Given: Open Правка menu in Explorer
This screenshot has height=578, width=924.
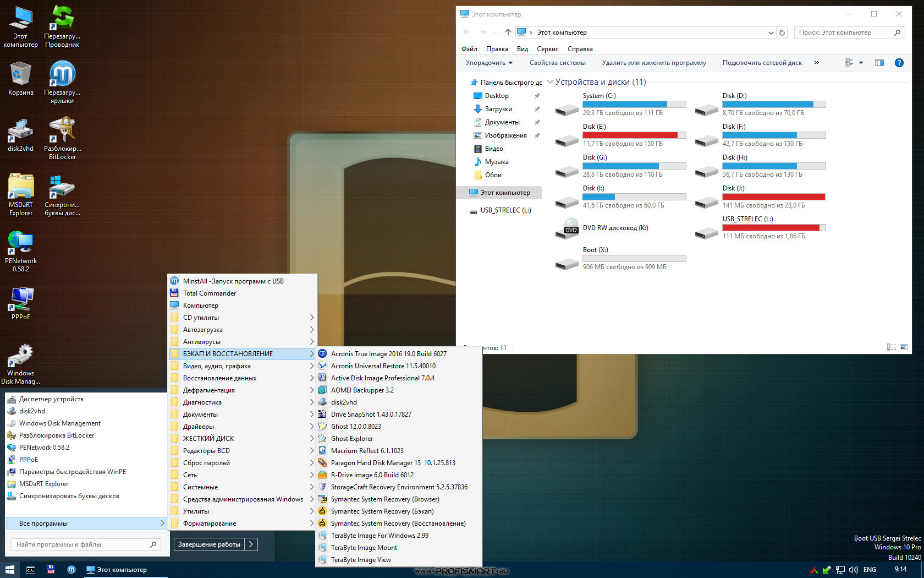Looking at the screenshot, I should (x=497, y=49).
